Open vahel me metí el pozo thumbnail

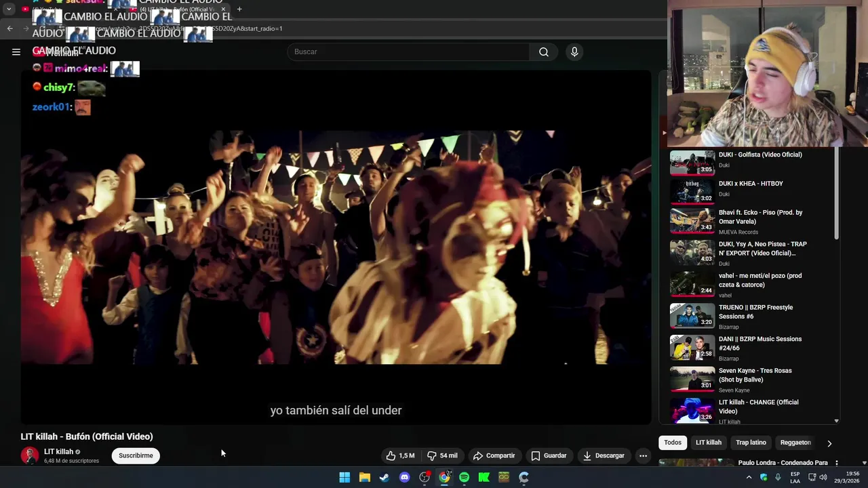692,284
